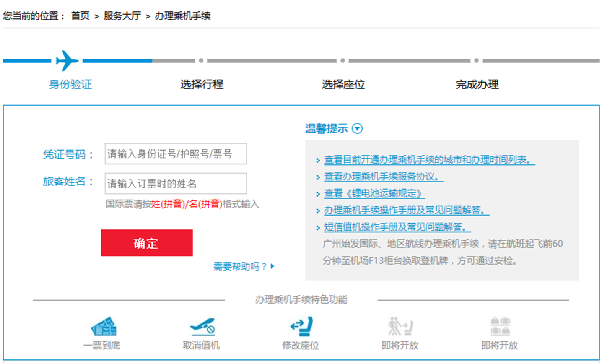
Task: Click the airplane icon on progress bar
Action: [x=67, y=60]
